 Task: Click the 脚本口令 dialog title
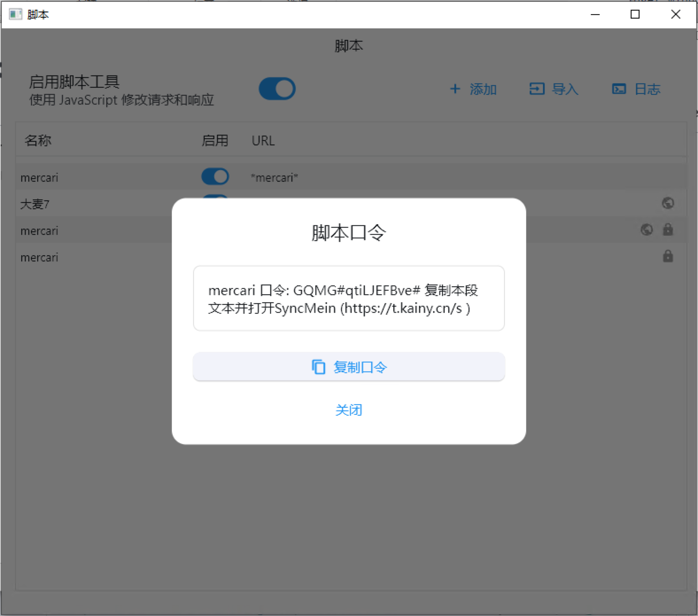349,233
